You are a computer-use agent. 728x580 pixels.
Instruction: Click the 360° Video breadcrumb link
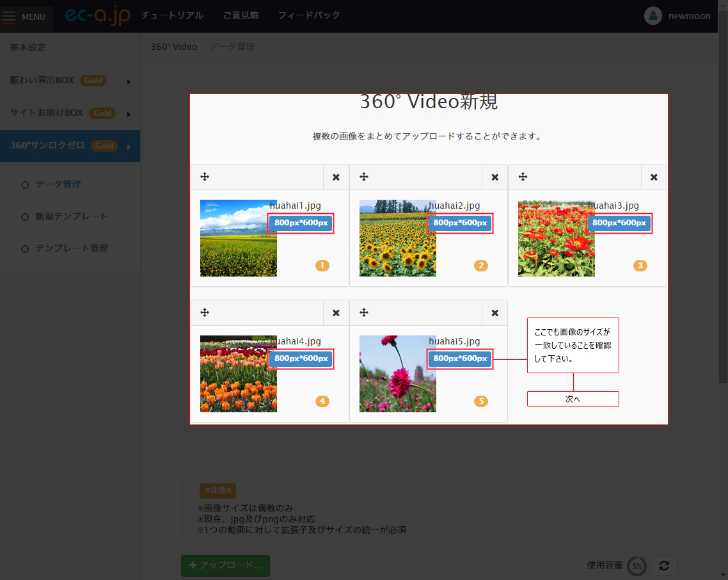(173, 47)
